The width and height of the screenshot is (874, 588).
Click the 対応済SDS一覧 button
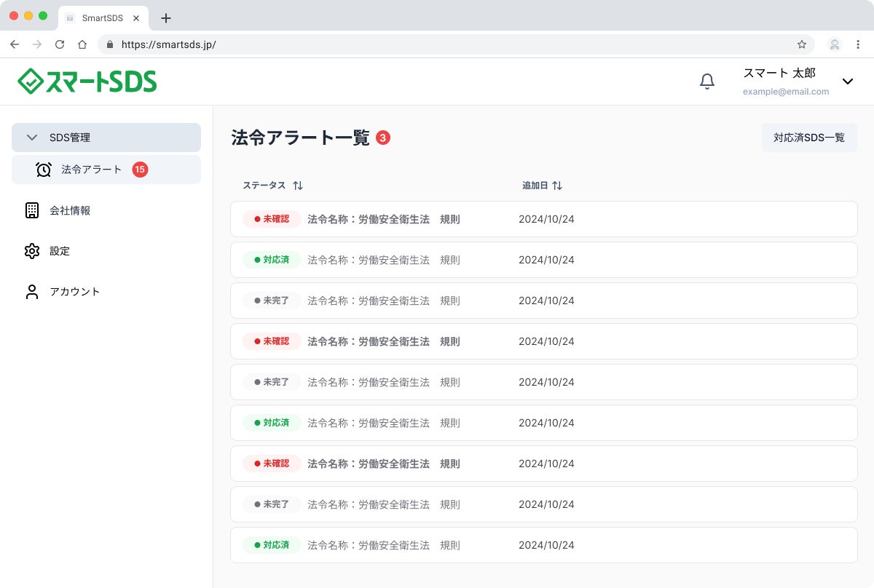click(x=809, y=138)
